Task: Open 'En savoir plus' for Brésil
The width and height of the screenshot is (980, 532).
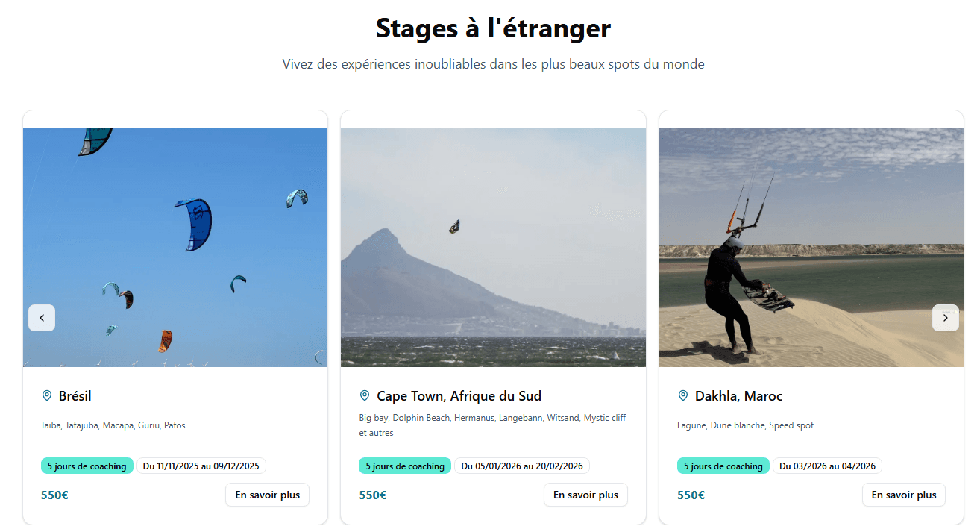Action: tap(267, 495)
